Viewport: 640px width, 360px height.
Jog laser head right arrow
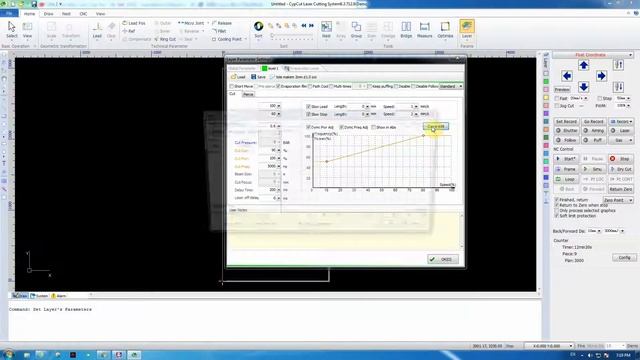(x=601, y=76)
